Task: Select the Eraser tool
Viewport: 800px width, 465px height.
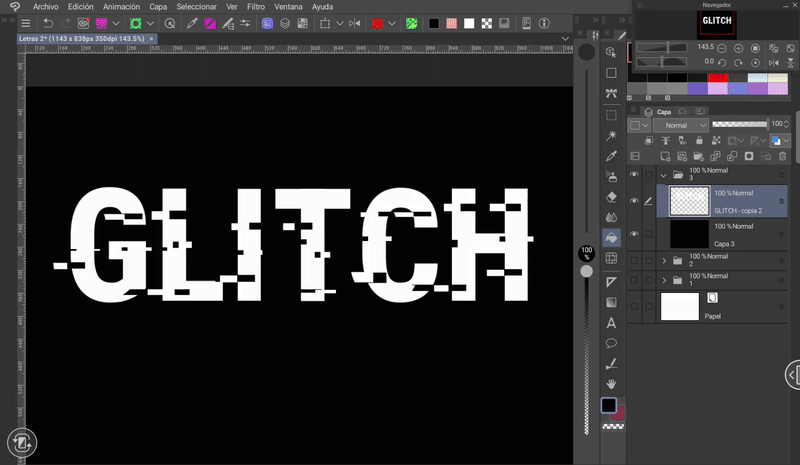Action: coord(611,197)
